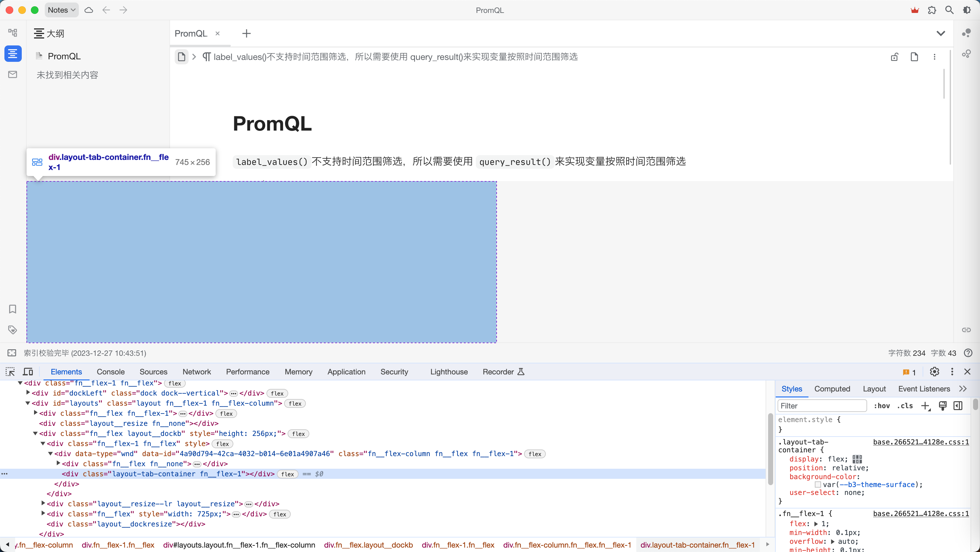Switch to the Console tab

click(x=110, y=372)
